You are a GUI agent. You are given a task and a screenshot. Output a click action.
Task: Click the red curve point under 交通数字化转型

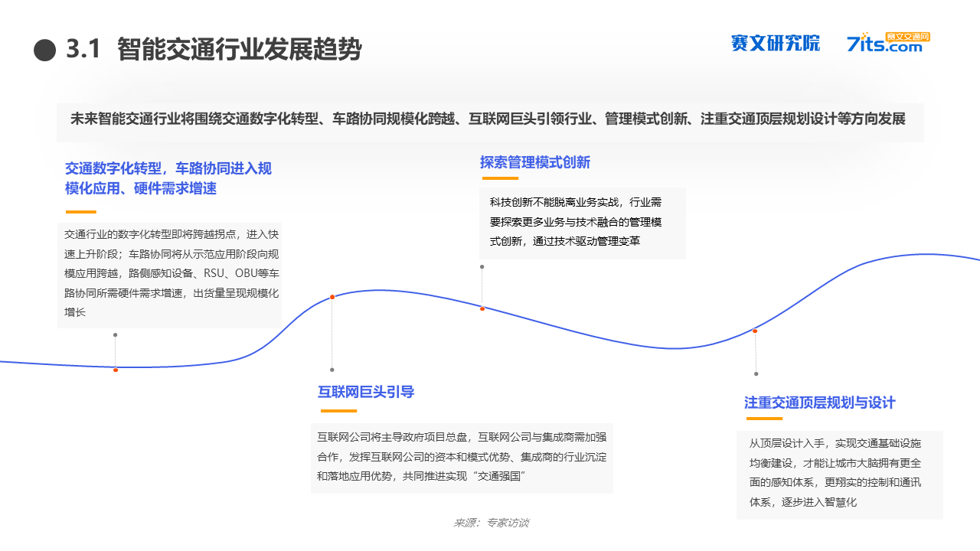tap(116, 370)
